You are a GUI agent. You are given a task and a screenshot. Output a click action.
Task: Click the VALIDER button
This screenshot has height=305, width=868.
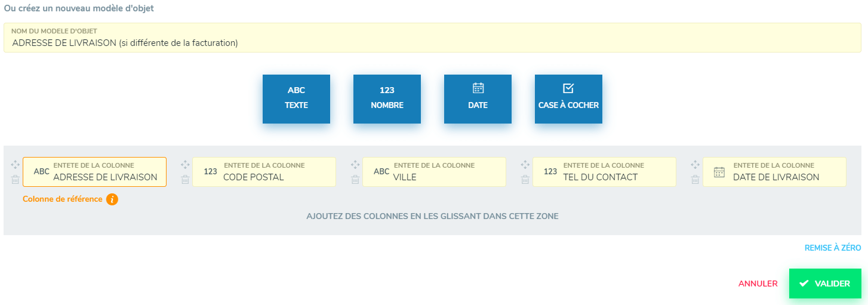pyautogui.click(x=825, y=284)
